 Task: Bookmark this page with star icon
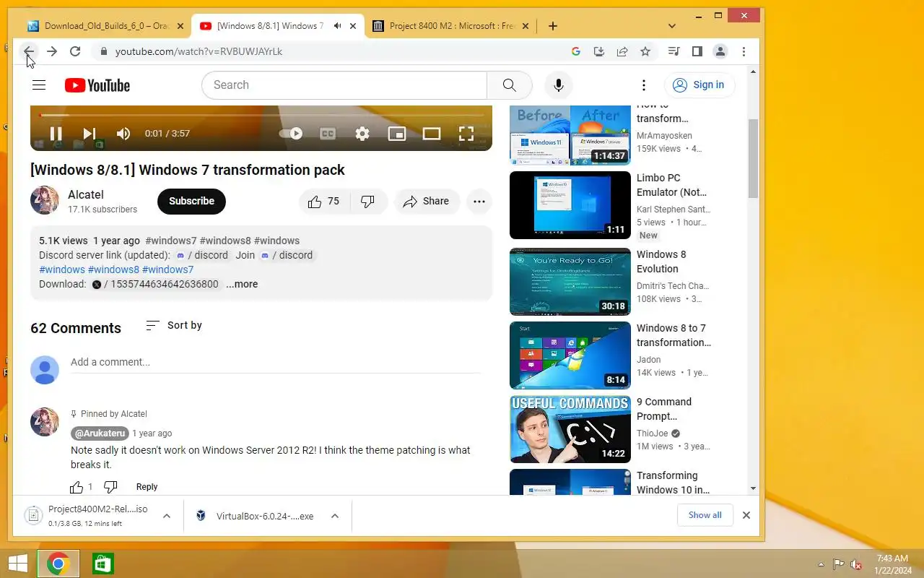pyautogui.click(x=645, y=51)
